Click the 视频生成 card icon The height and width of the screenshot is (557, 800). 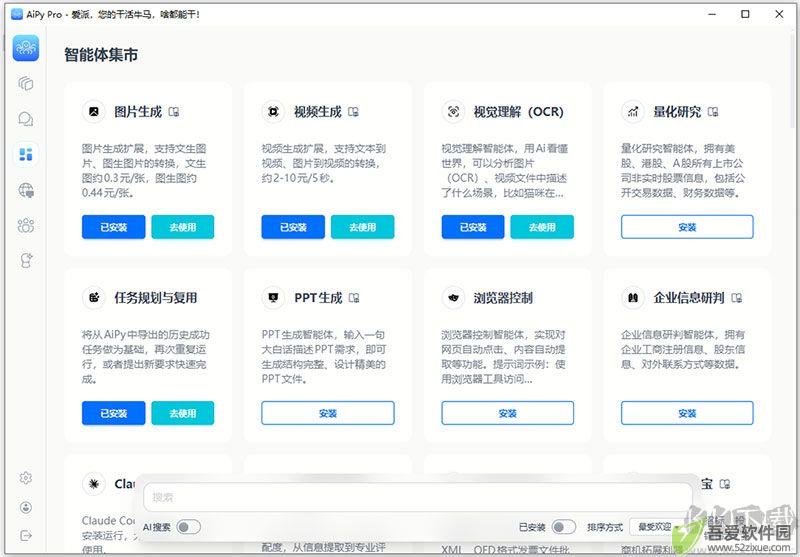pos(273,111)
